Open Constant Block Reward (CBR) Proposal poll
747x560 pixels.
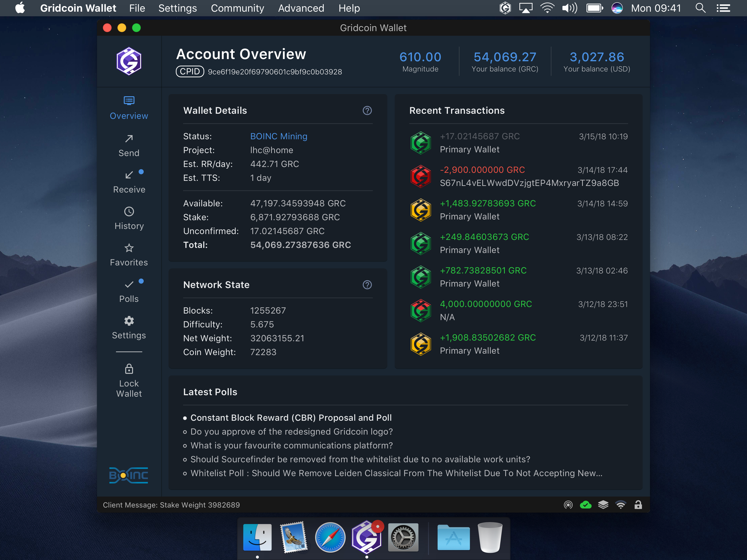click(x=291, y=418)
